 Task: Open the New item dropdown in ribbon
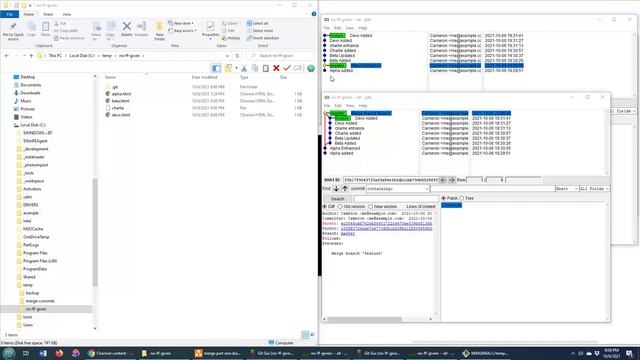pos(181,23)
